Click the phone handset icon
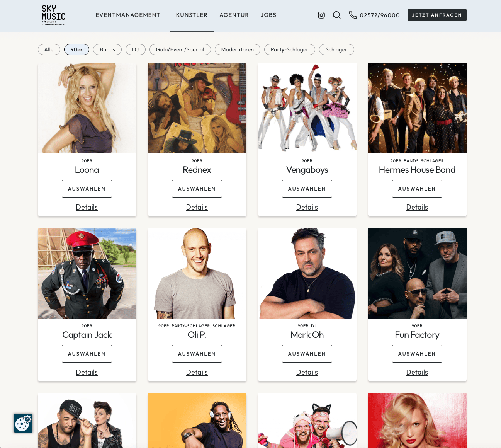Screen dimensions: 501x448 point(353,15)
